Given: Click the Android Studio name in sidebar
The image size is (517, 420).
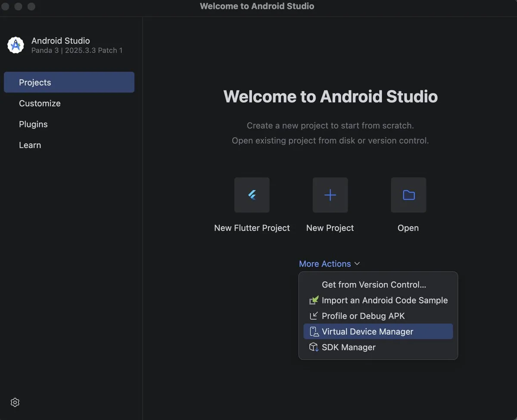Looking at the screenshot, I should pos(61,41).
